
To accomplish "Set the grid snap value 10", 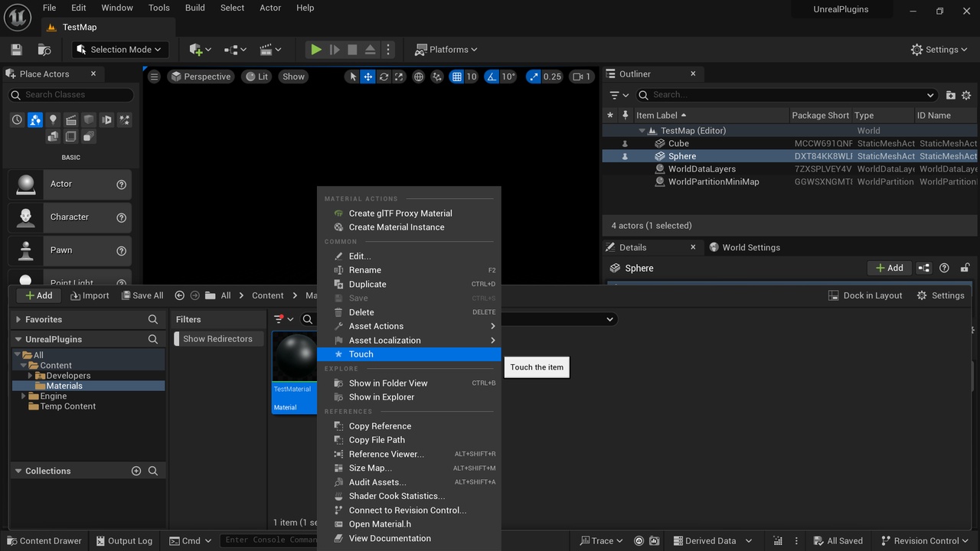I will pyautogui.click(x=472, y=77).
